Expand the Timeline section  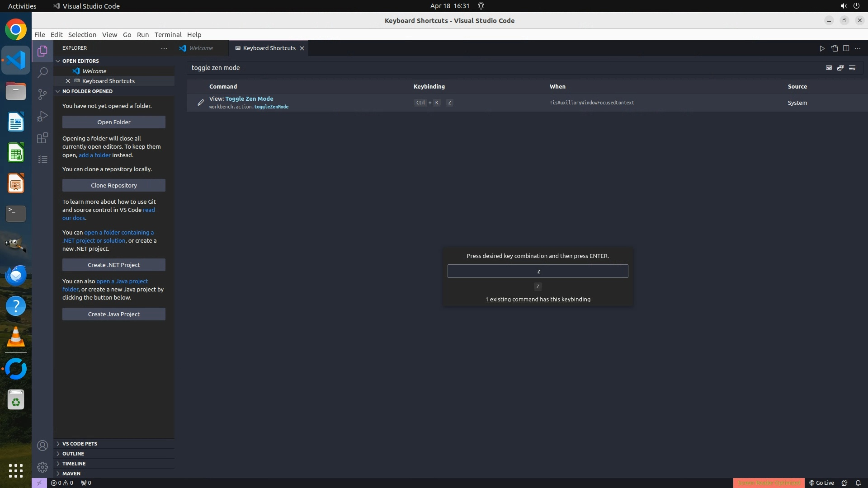[74, 464]
